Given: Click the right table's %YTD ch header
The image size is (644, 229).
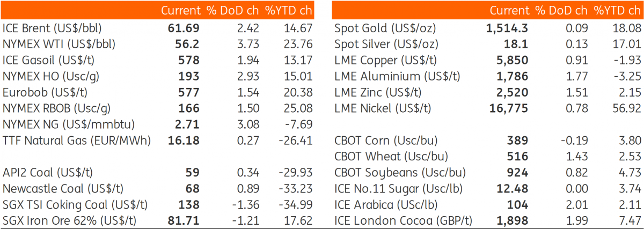Looking at the screenshot, I should 617,10.
